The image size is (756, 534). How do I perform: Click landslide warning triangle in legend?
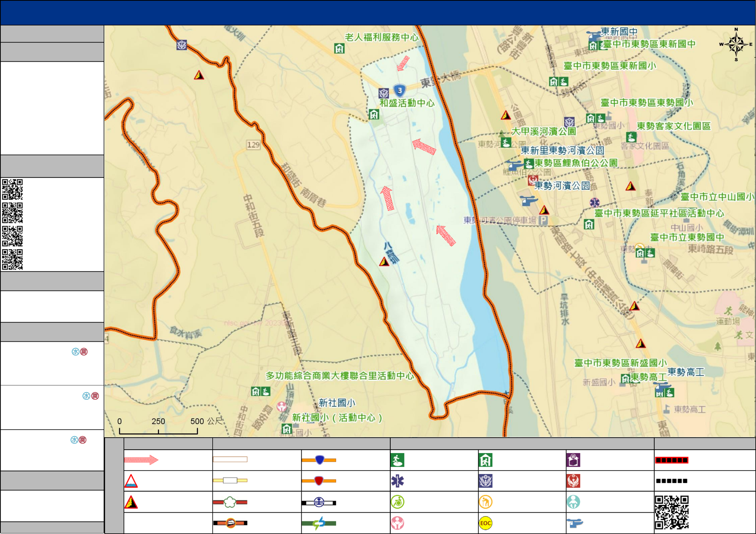[x=131, y=502]
